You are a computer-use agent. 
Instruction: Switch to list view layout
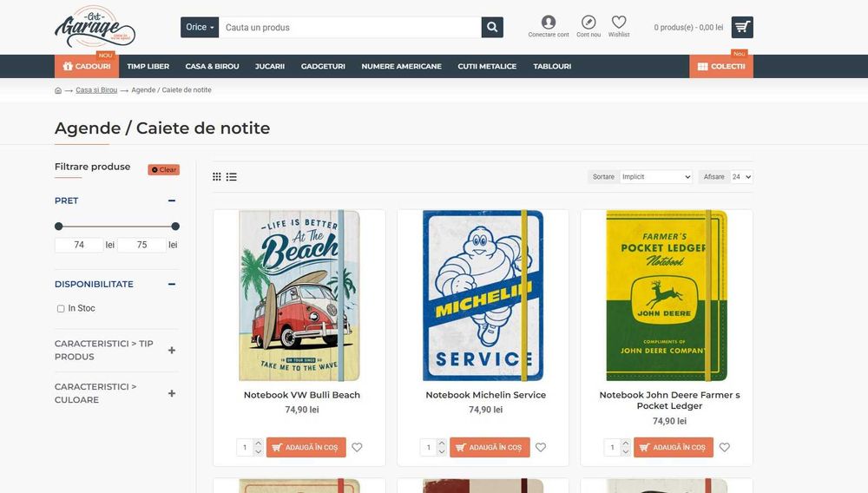(232, 176)
